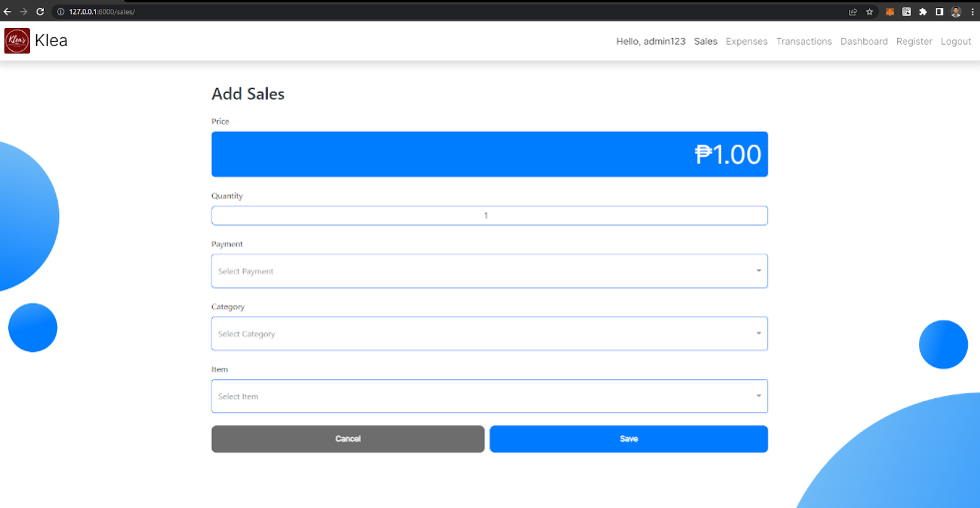This screenshot has height=508, width=980.
Task: Click the site information icon in the address bar
Action: click(61, 12)
